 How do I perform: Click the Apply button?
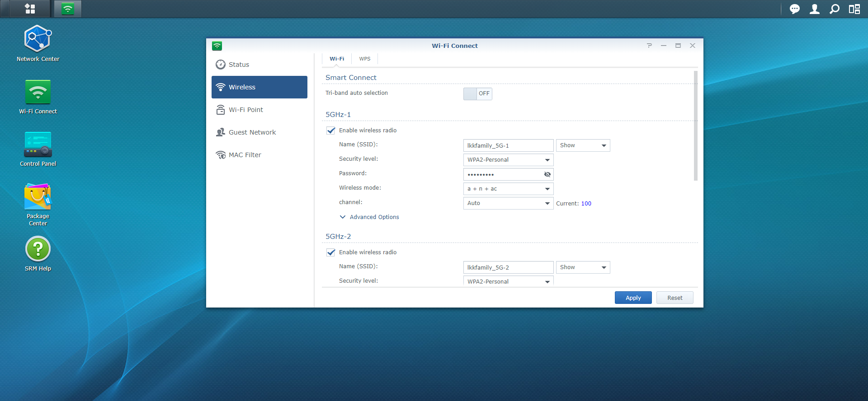pyautogui.click(x=633, y=298)
